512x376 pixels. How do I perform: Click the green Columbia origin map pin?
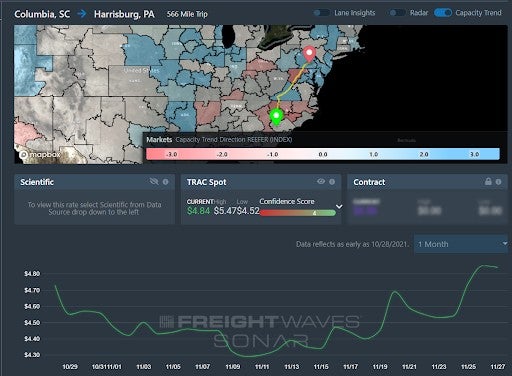276,117
